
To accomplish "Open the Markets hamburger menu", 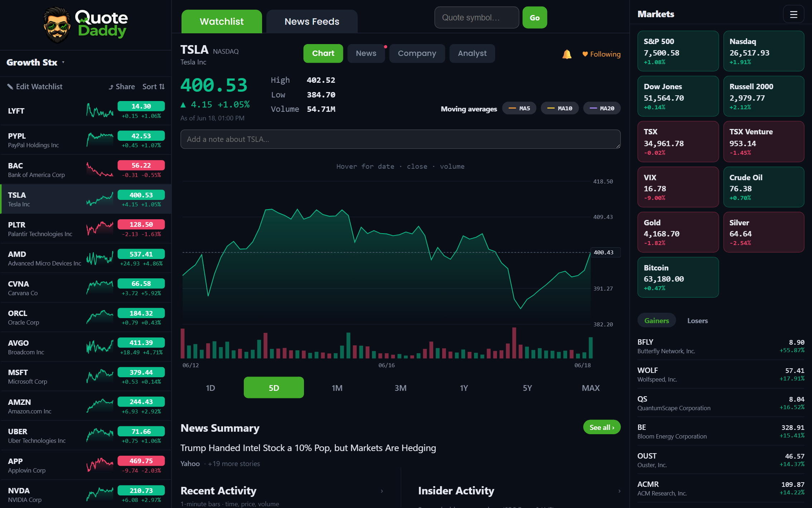I will [x=793, y=14].
